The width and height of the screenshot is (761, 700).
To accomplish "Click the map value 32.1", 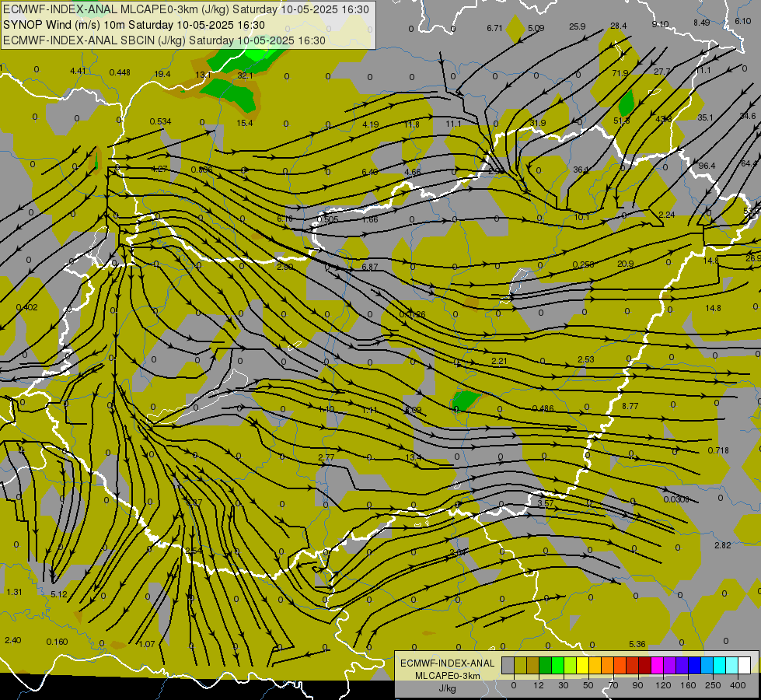I will [245, 75].
